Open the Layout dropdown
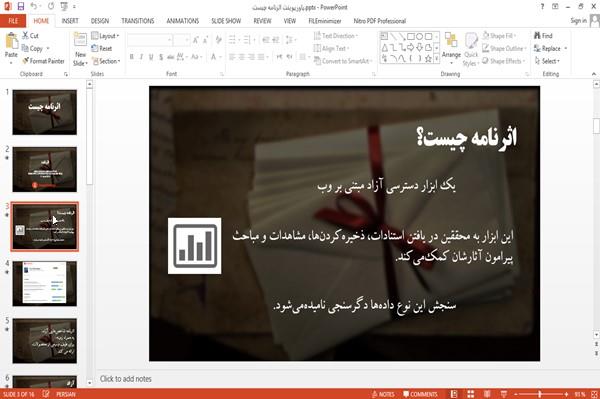 point(105,36)
